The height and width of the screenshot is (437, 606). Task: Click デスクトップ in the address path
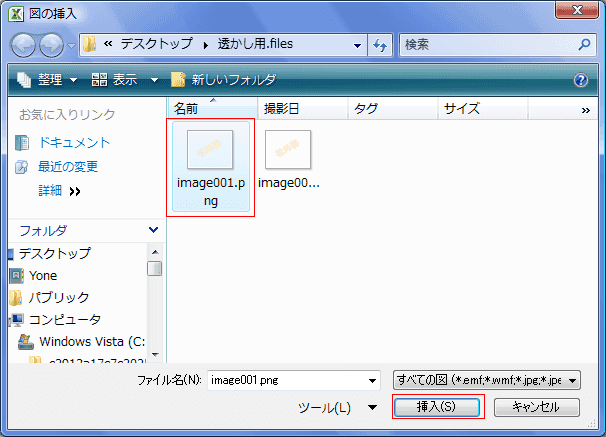(157, 44)
